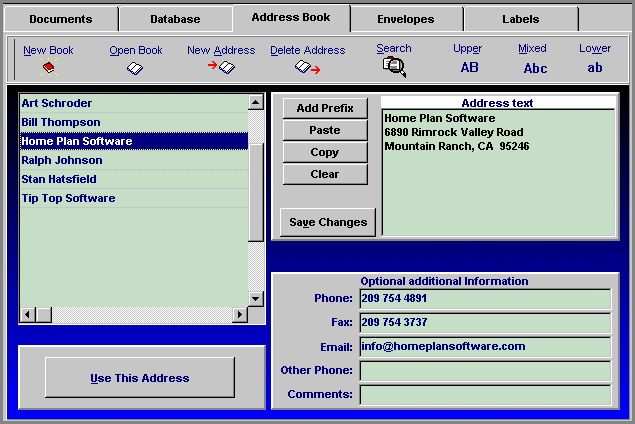Viewport: 635px width, 424px height.
Task: Click the Upper label in toolbar
Action: [x=467, y=49]
